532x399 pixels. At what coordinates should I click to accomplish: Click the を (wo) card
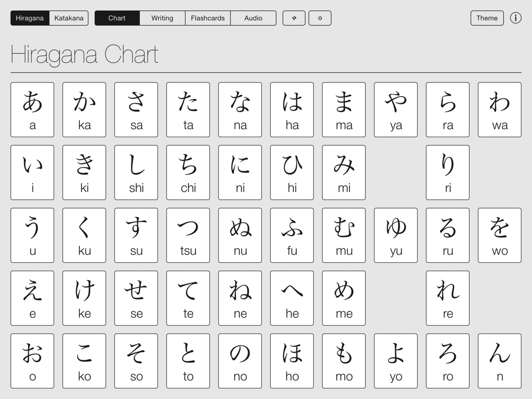500,235
